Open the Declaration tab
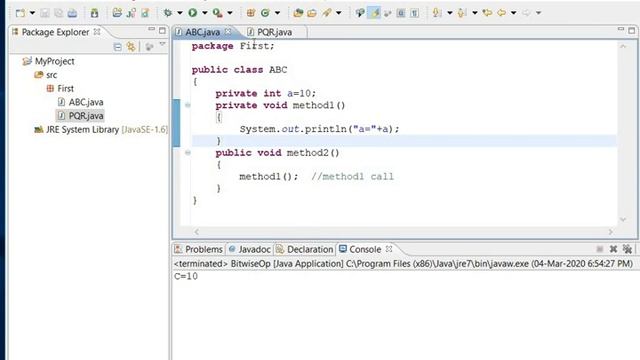Screen dimensions: 640x360 coord(305,249)
